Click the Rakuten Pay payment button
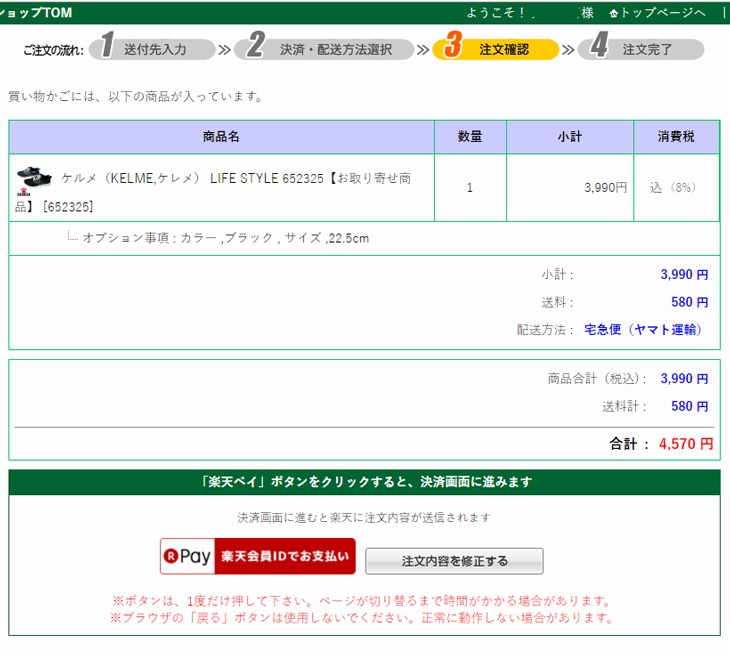 pos(258,556)
